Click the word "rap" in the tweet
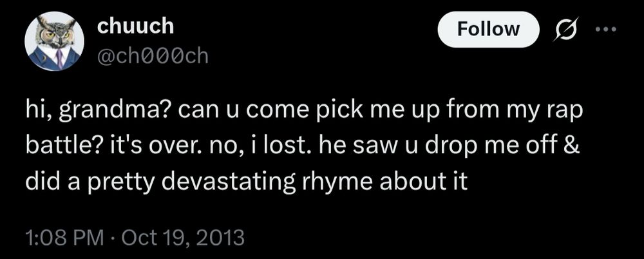Image resolution: width=644 pixels, height=259 pixels. pyautogui.click(x=565, y=113)
